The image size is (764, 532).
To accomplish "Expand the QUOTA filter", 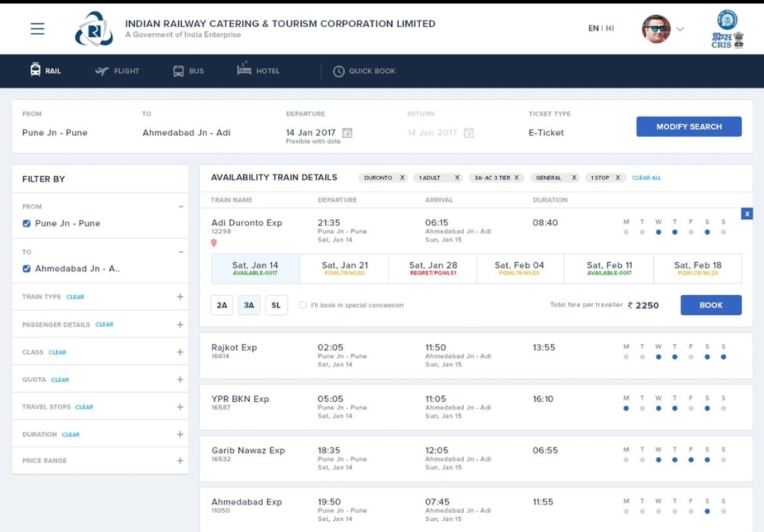I will (180, 379).
